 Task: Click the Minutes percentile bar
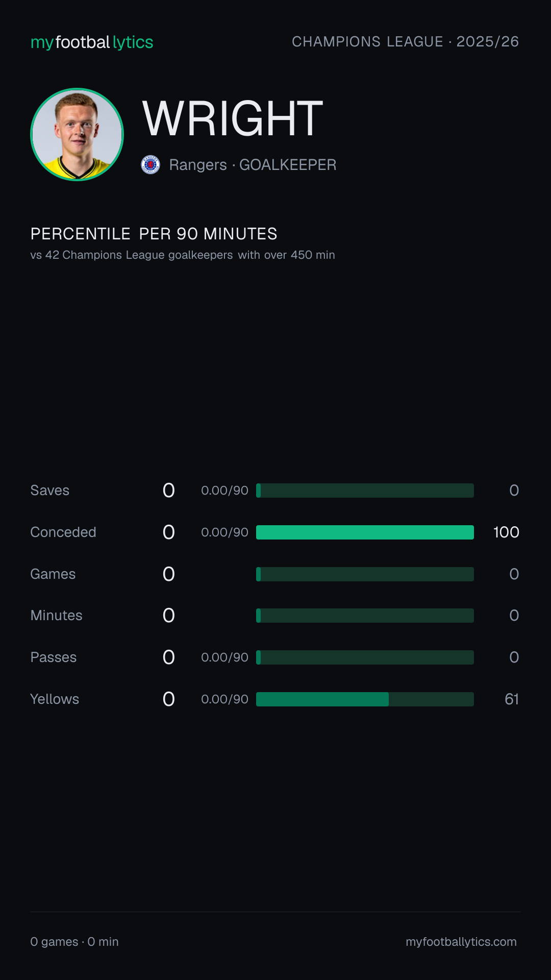(365, 616)
